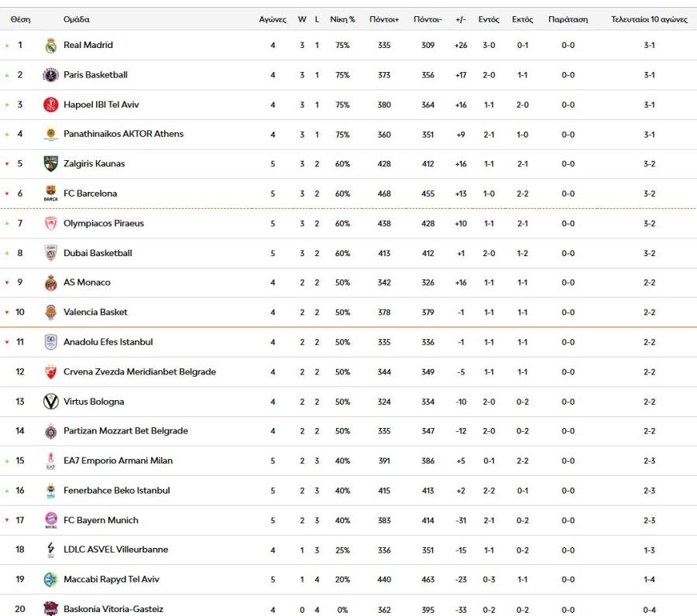Click the Θέση column header
The image size is (697, 616).
coord(20,19)
